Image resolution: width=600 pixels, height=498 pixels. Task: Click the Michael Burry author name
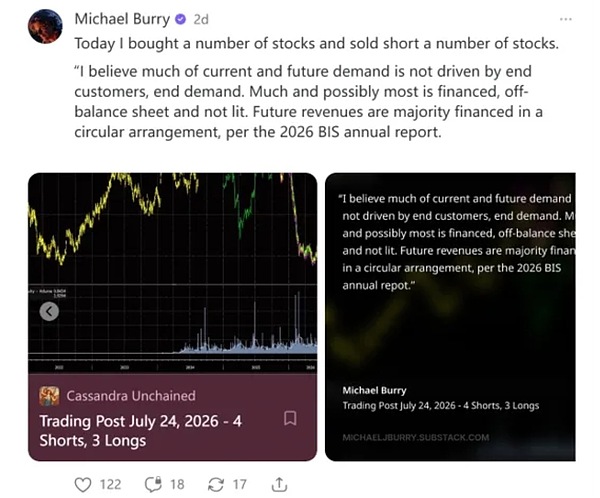coord(122,19)
